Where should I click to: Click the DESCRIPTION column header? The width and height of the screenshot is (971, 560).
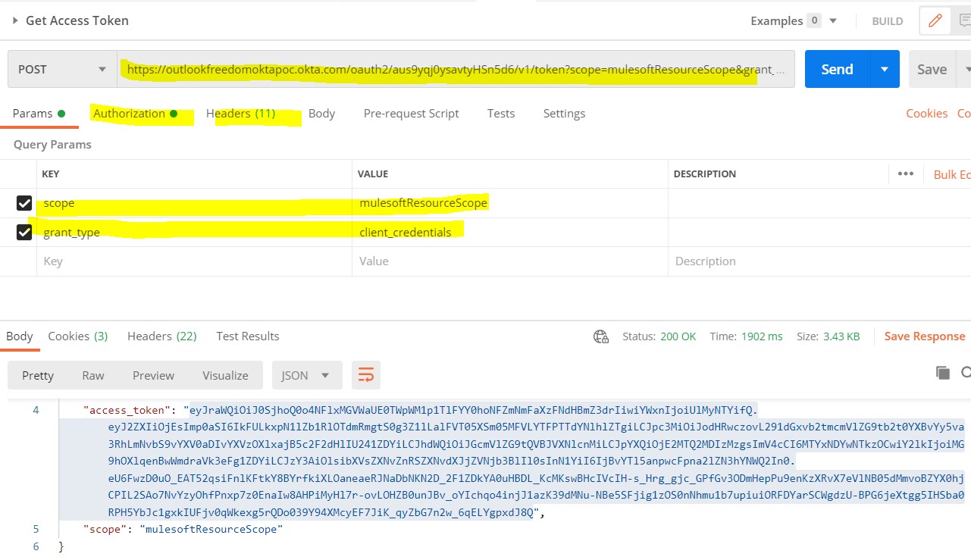coord(705,174)
